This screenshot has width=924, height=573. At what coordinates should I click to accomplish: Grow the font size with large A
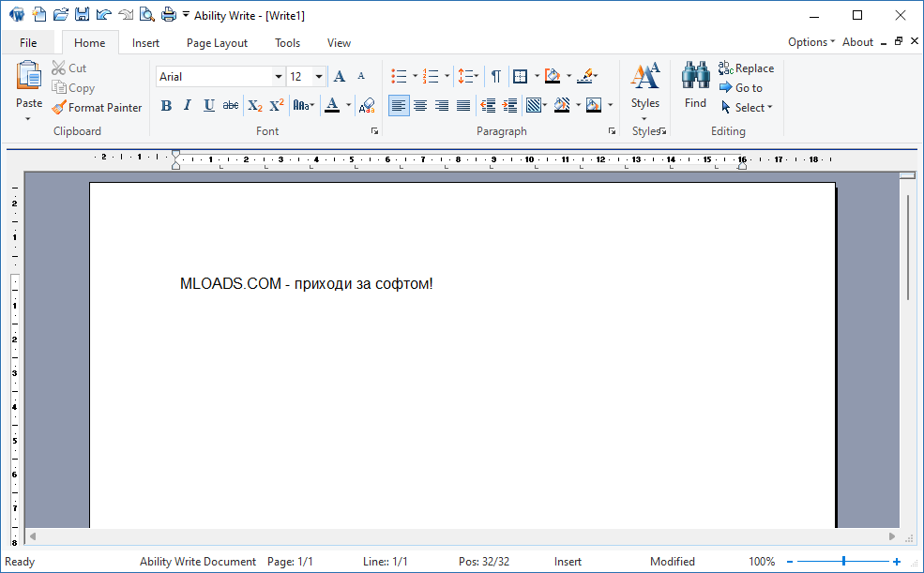[340, 76]
